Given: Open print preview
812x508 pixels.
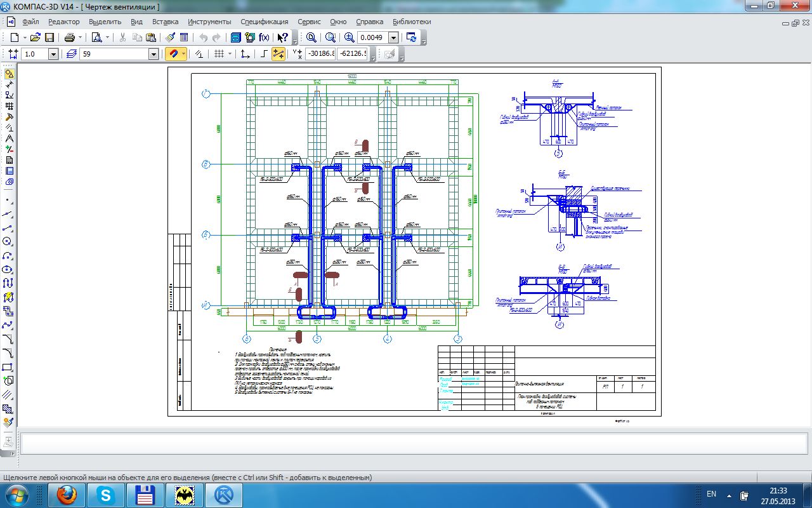Looking at the screenshot, I should click(x=97, y=37).
